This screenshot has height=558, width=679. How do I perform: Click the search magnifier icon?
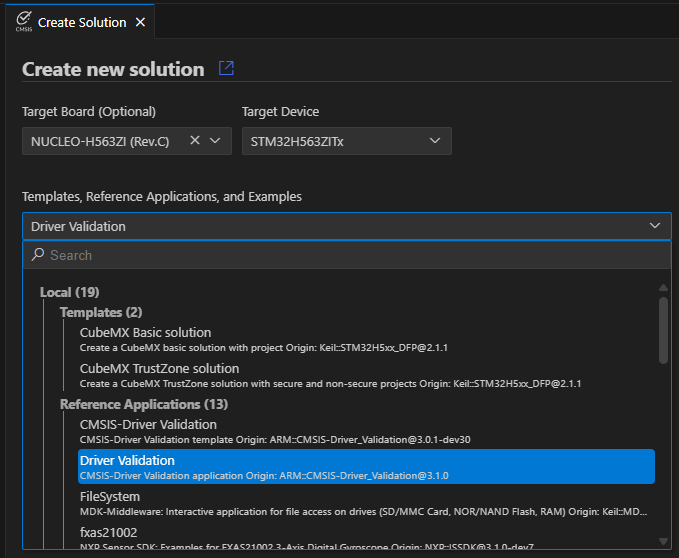[38, 255]
